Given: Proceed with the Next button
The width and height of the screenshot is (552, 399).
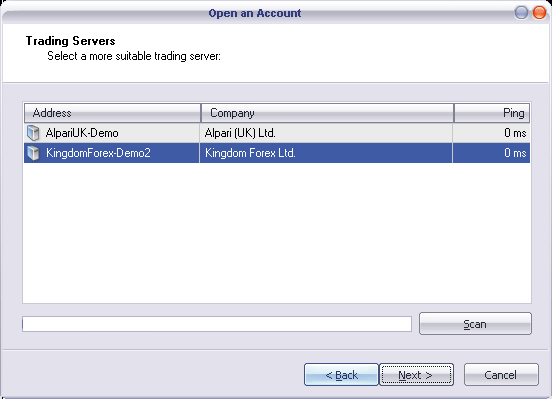Looking at the screenshot, I should pyautogui.click(x=416, y=375).
